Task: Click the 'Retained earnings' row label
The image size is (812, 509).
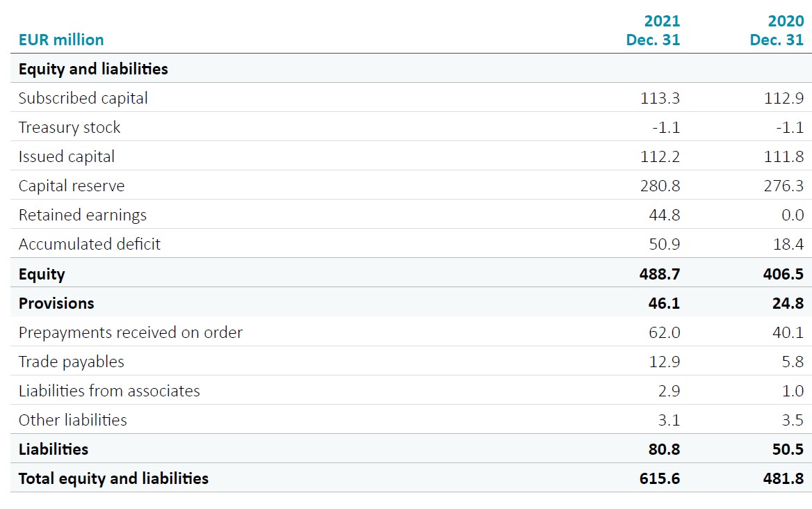Action: tap(83, 215)
